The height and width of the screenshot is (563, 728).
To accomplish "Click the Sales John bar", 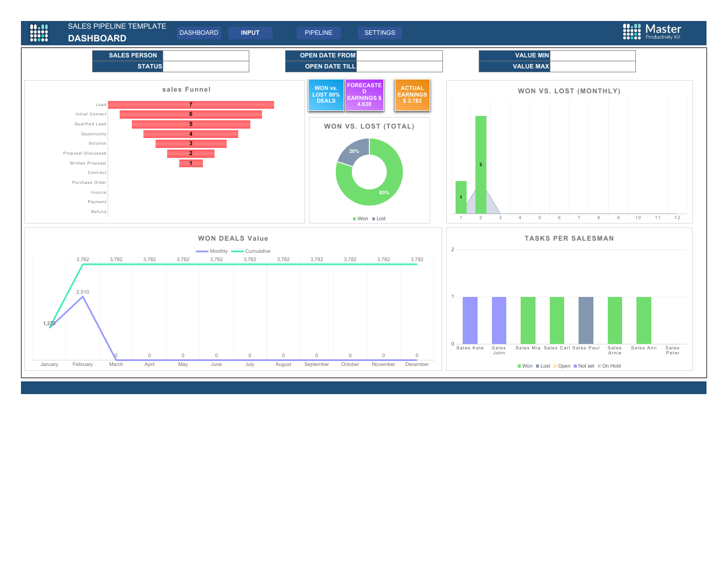I will tap(499, 320).
